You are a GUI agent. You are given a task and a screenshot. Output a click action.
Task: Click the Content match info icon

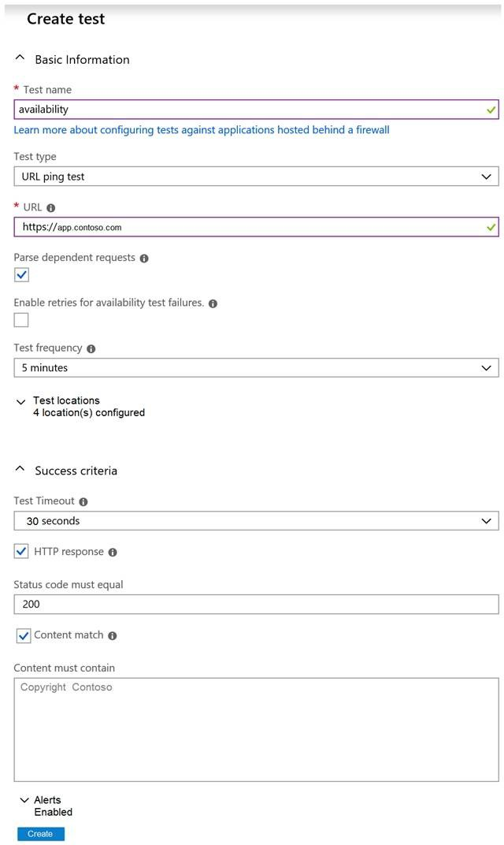pyautogui.click(x=113, y=636)
